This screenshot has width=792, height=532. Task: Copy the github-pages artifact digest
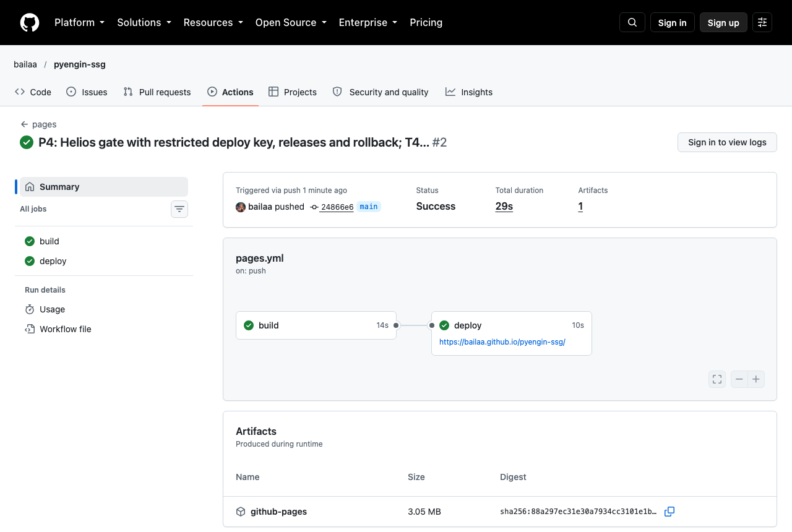coord(669,512)
